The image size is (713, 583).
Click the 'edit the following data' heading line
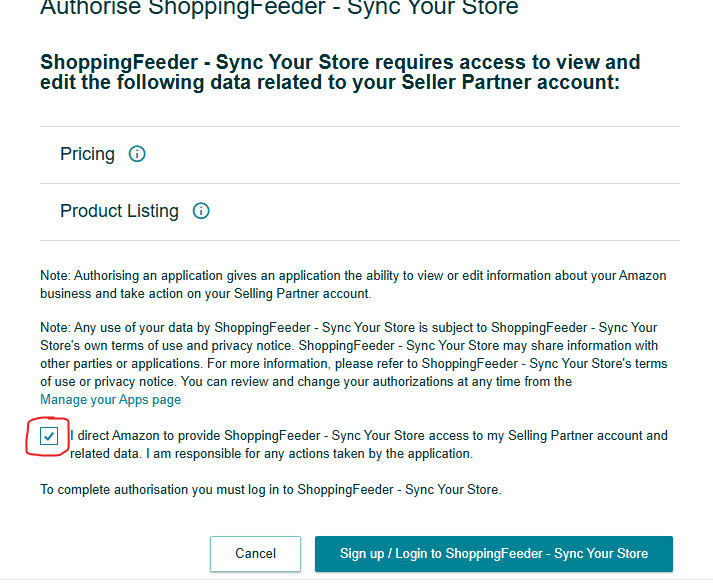pos(330,82)
